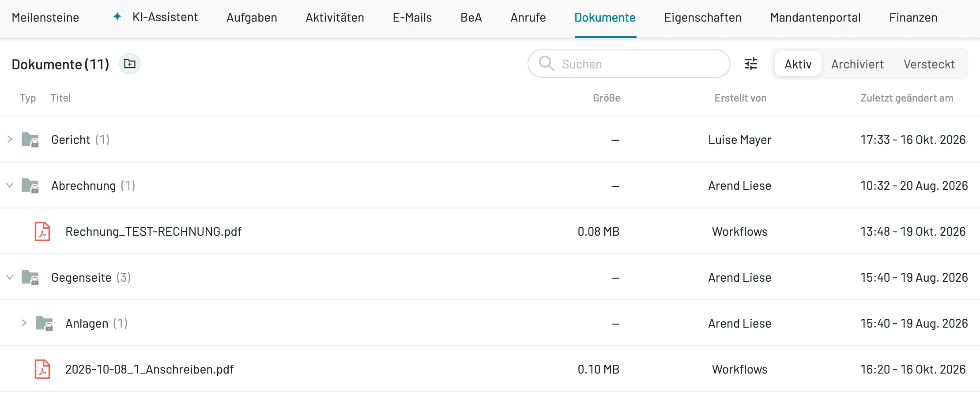980x393 pixels.
Task: Click the locked folder icon for Anlagen
Action: 45,323
